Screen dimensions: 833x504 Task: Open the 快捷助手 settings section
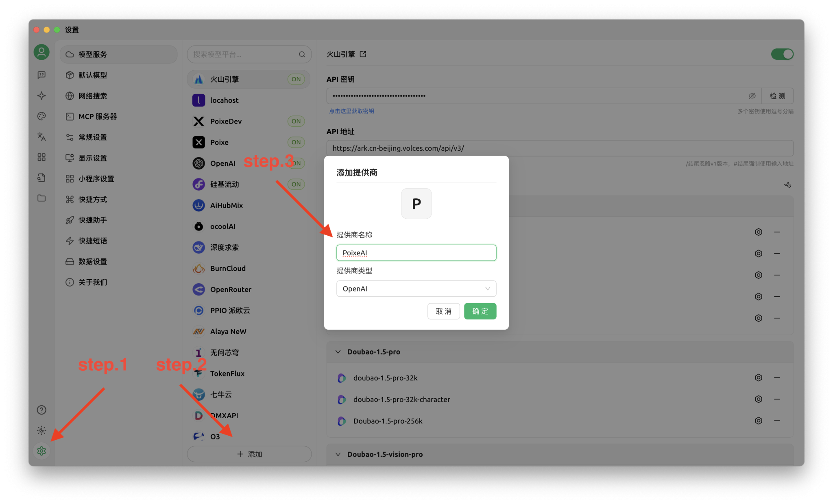pyautogui.click(x=118, y=220)
